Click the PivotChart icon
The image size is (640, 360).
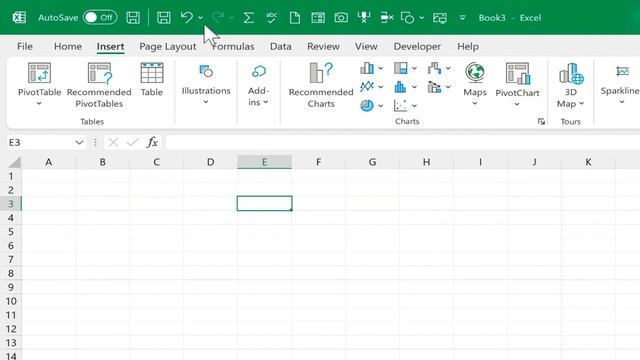pyautogui.click(x=517, y=73)
